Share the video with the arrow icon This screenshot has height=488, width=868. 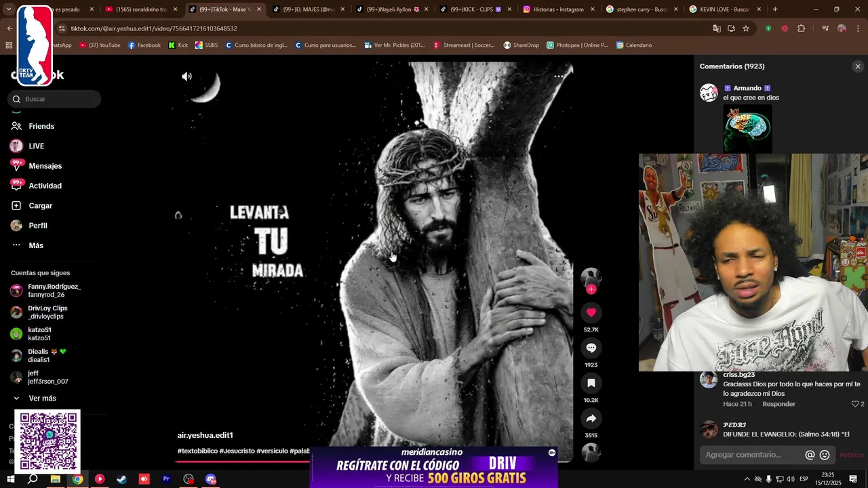tap(591, 418)
